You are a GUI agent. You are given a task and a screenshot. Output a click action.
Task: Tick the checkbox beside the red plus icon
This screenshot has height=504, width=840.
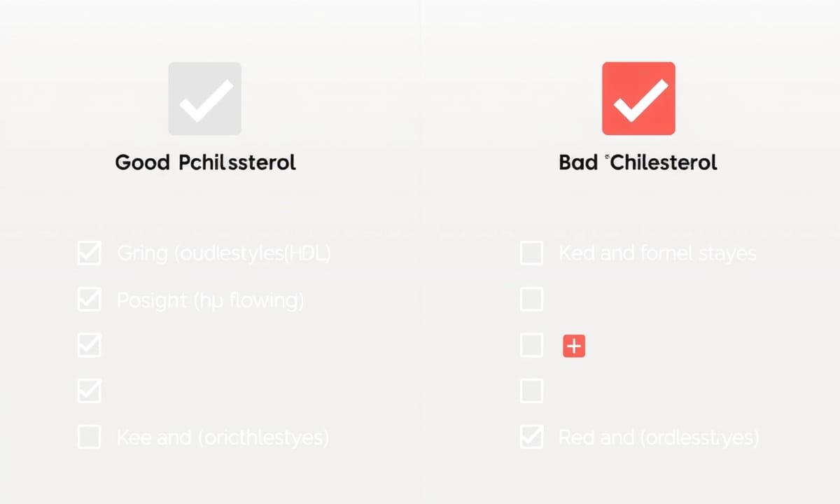[532, 346]
